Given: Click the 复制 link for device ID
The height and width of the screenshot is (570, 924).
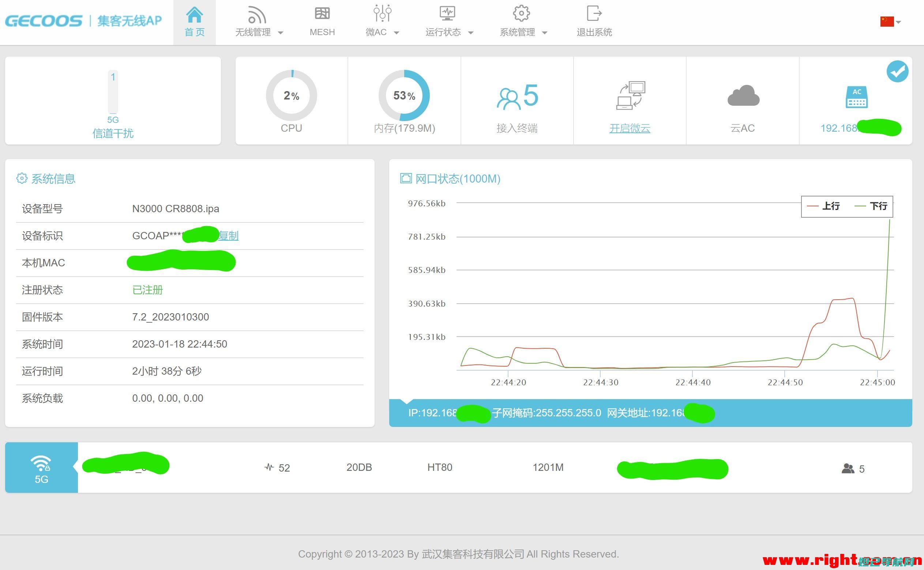Looking at the screenshot, I should coord(228,236).
